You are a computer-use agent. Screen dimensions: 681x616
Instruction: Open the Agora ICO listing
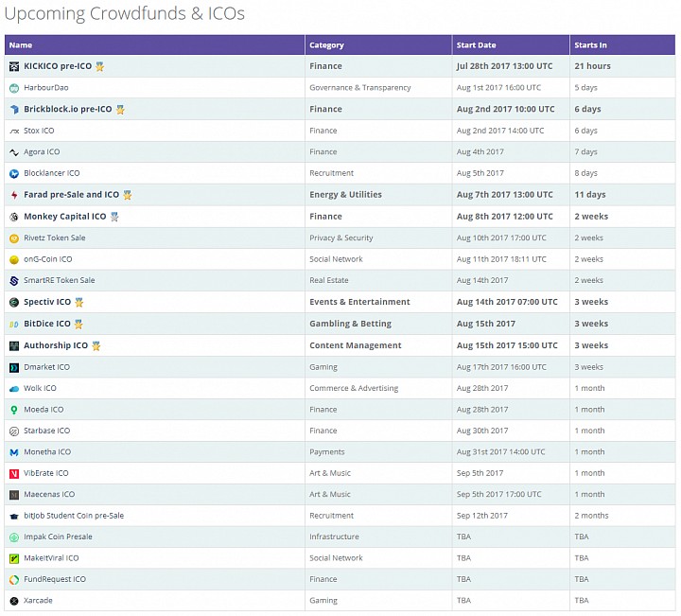[42, 151]
